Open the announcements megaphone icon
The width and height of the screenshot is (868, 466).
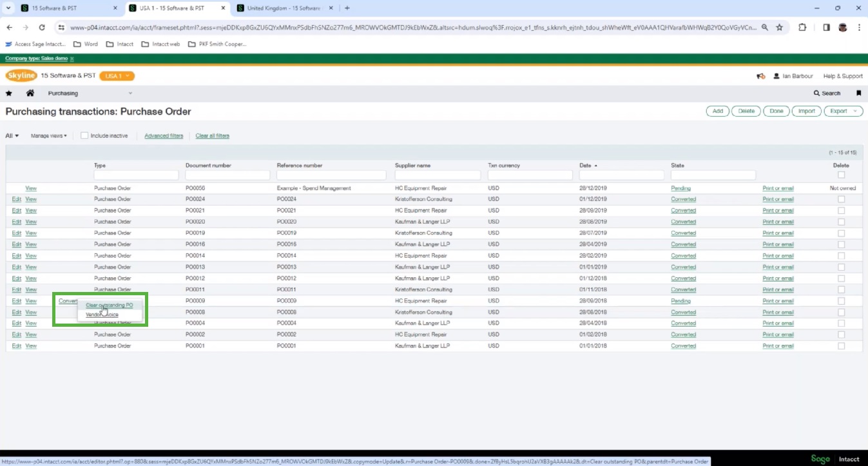point(760,76)
